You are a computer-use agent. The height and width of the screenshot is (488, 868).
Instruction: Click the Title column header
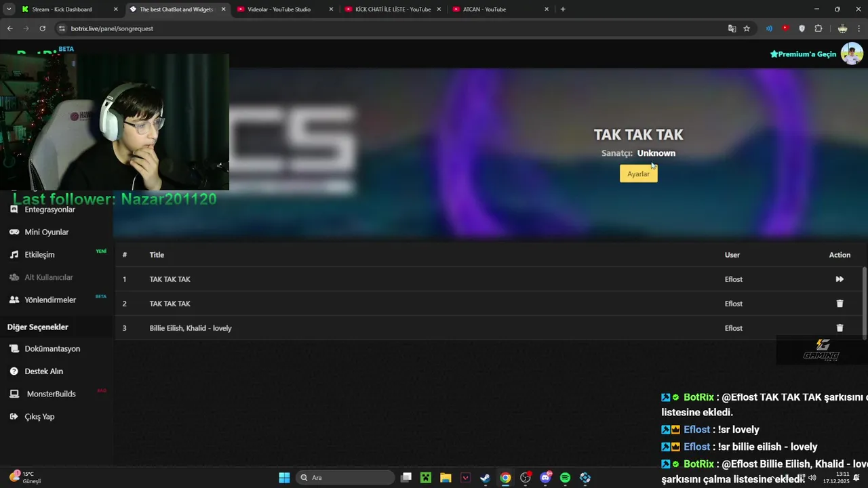[x=157, y=255]
